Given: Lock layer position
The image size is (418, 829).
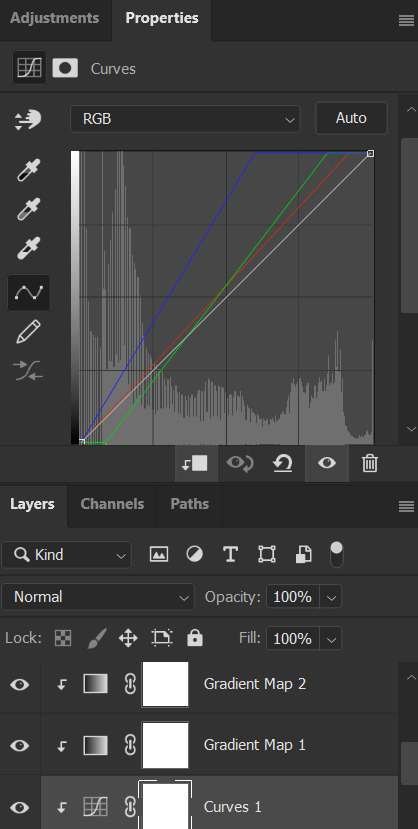Looking at the screenshot, I should 128,639.
